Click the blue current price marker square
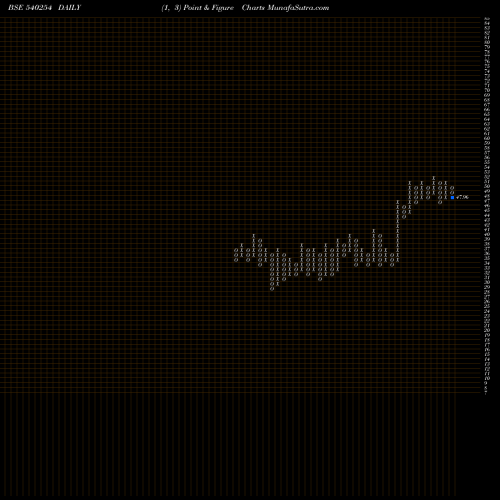Screen dimensions: 500x500 452,197
